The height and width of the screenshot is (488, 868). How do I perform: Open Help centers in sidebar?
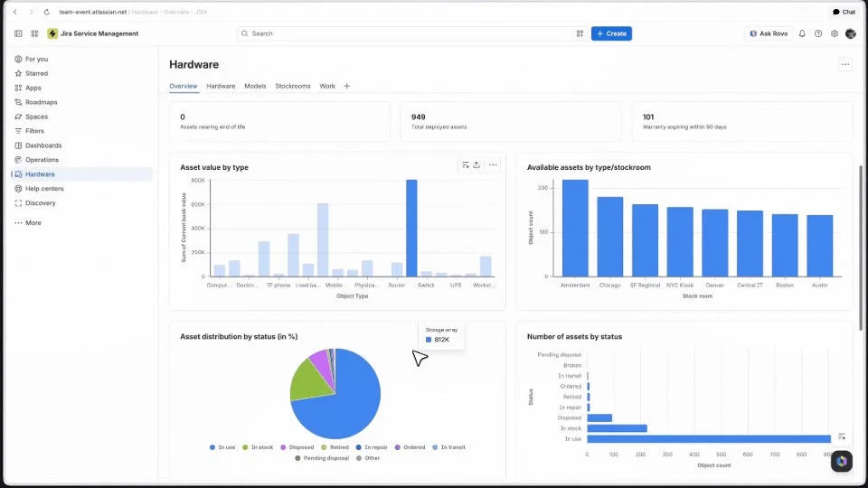pos(82,189)
